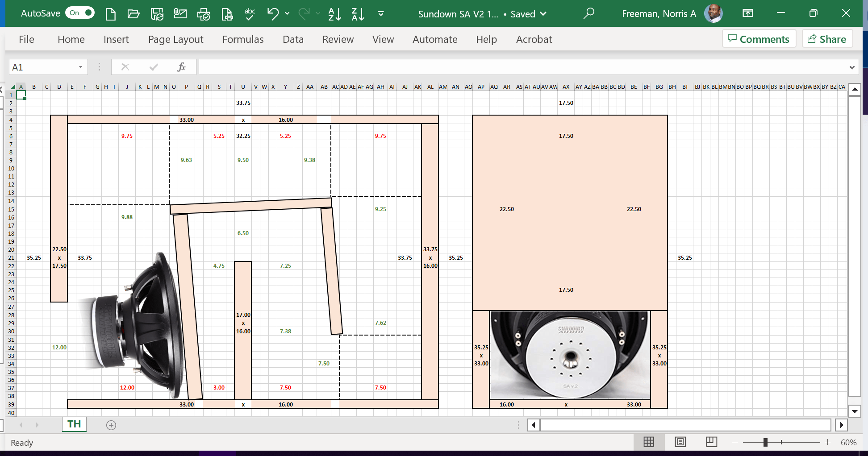Screen dimensions: 868x456
Task: Click the zoom slider handle
Action: point(765,442)
